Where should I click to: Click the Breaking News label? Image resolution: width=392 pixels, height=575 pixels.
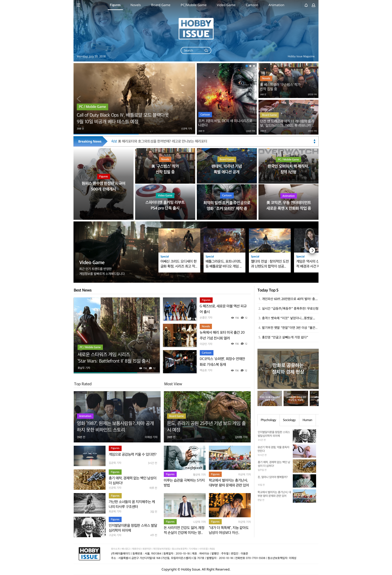click(90, 142)
